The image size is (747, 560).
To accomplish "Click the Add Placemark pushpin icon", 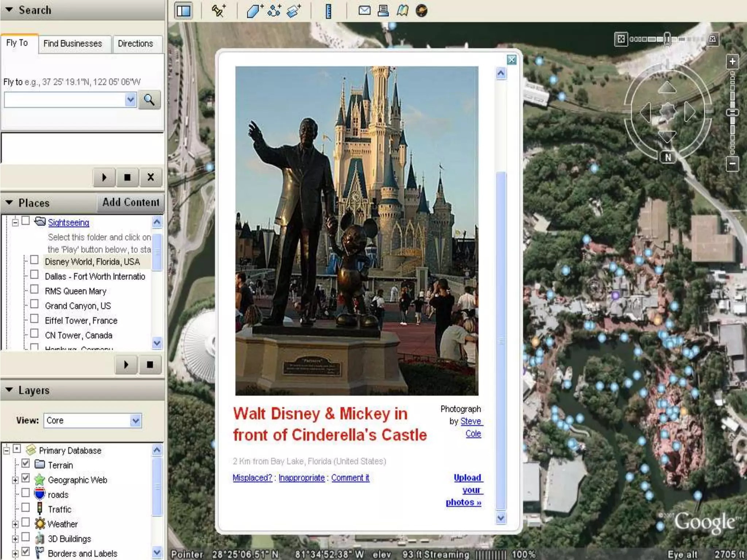I will (218, 11).
